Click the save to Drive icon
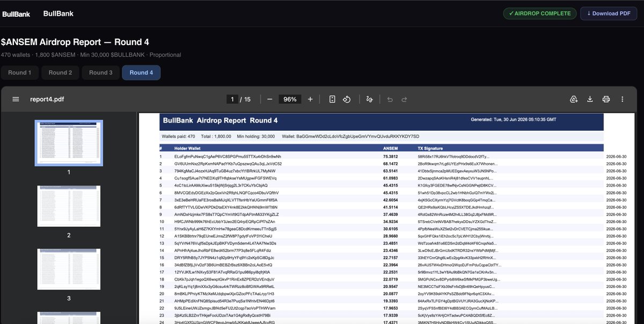The width and height of the screenshot is (644, 324). coord(574,99)
